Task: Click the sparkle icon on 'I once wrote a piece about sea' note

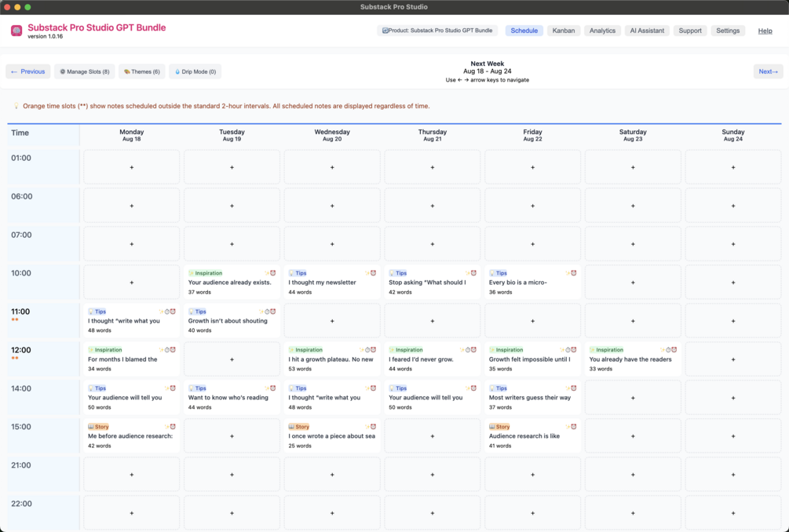Action: (x=367, y=427)
